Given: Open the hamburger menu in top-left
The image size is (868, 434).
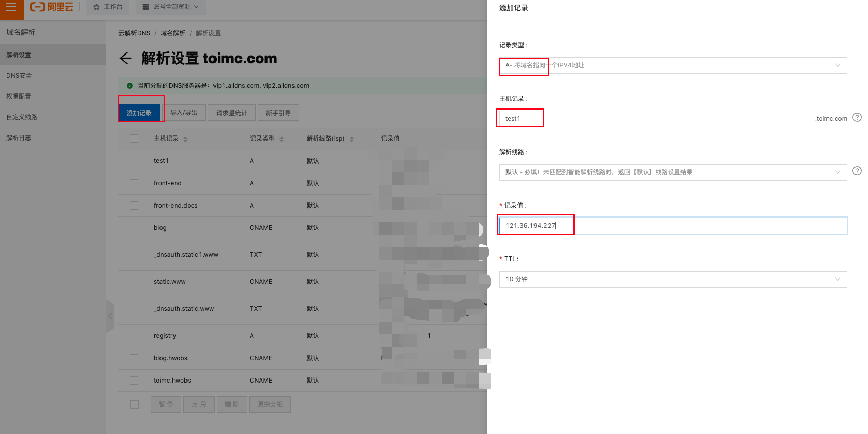Looking at the screenshot, I should point(11,7).
